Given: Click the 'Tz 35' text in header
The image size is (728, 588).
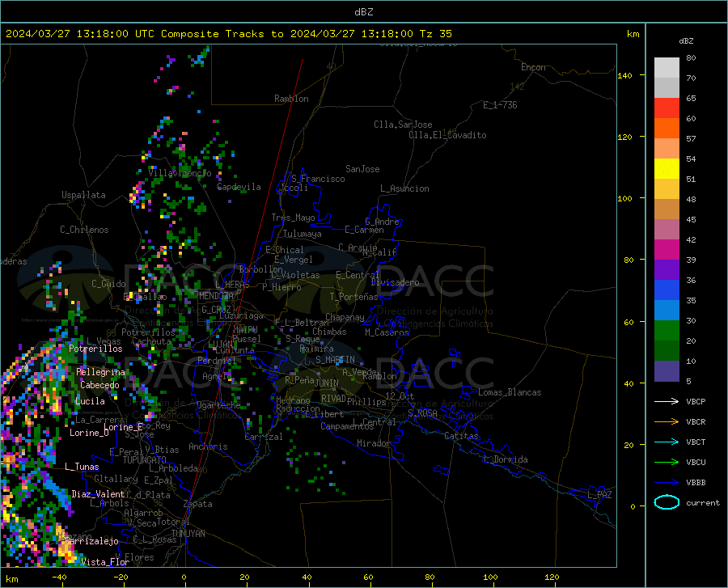Looking at the screenshot, I should coord(435,34).
